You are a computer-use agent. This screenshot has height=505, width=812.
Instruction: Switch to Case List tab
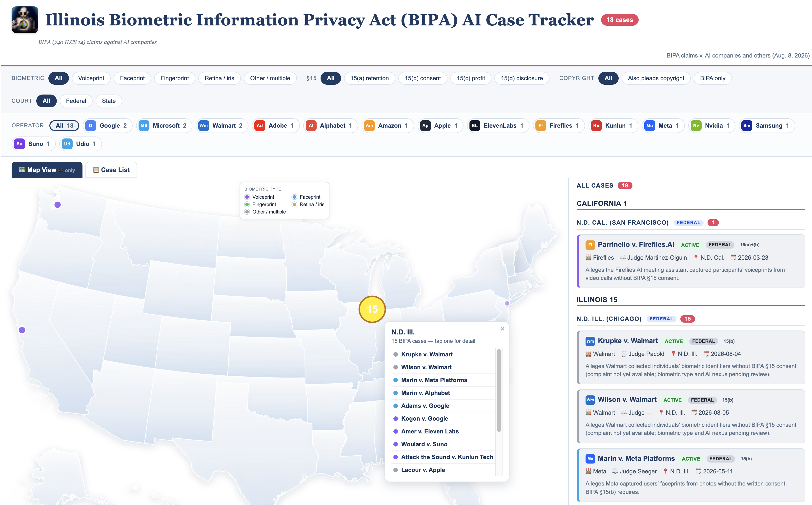(111, 170)
